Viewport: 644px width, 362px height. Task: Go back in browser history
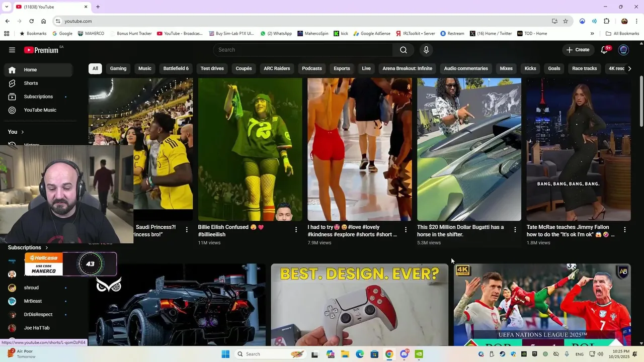(7, 21)
